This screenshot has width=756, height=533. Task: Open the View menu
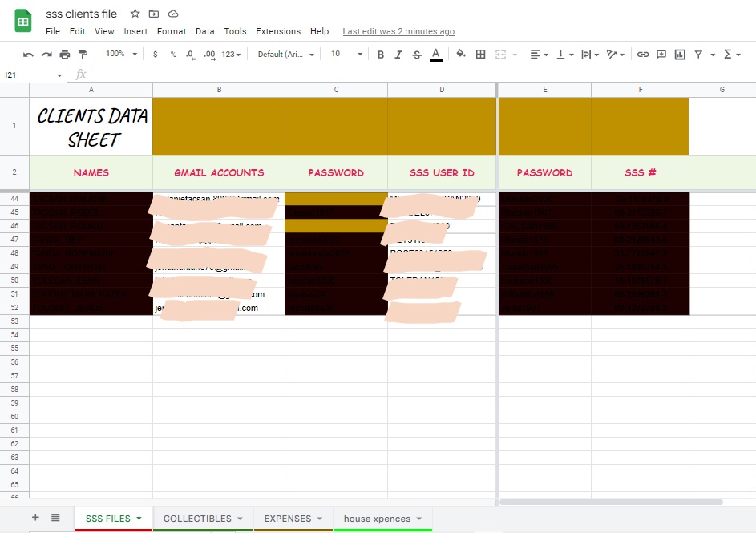(x=104, y=31)
